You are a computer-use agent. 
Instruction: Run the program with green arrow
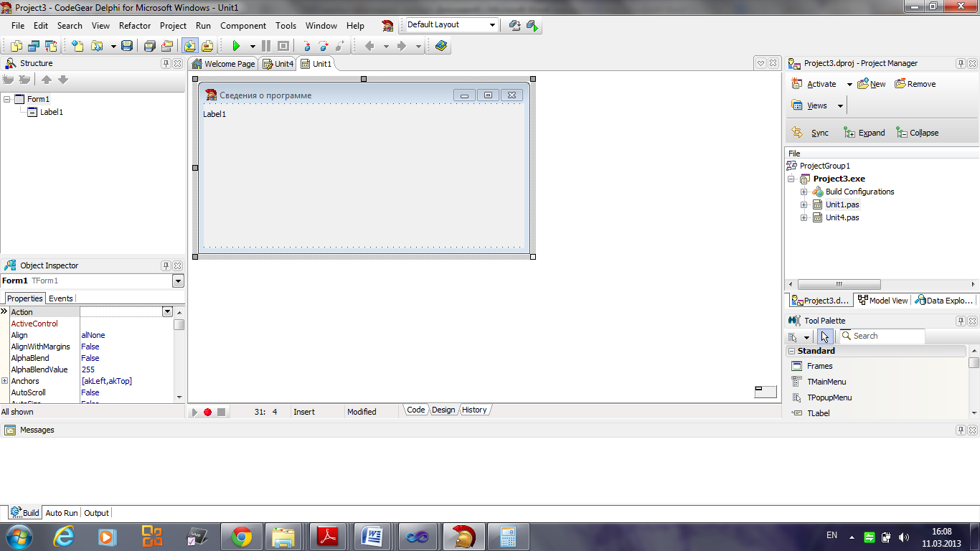coord(236,46)
